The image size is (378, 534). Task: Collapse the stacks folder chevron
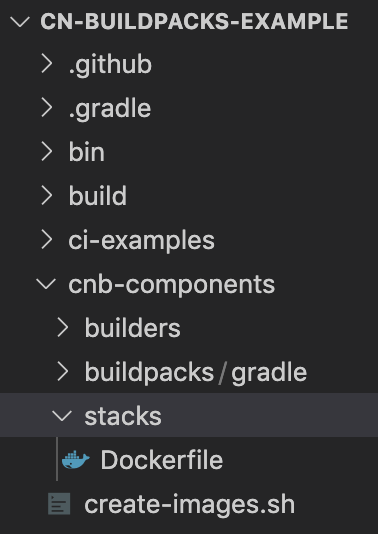click(x=62, y=416)
